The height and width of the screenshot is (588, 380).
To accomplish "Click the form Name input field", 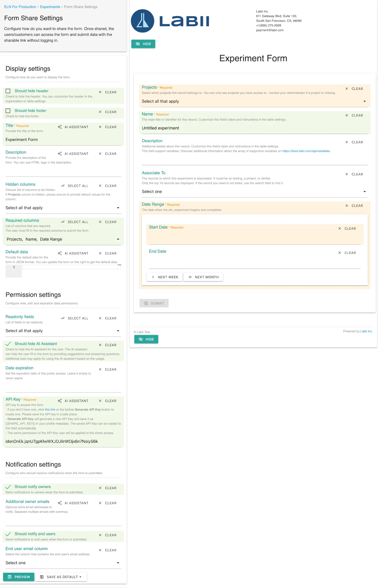I will pos(255,128).
